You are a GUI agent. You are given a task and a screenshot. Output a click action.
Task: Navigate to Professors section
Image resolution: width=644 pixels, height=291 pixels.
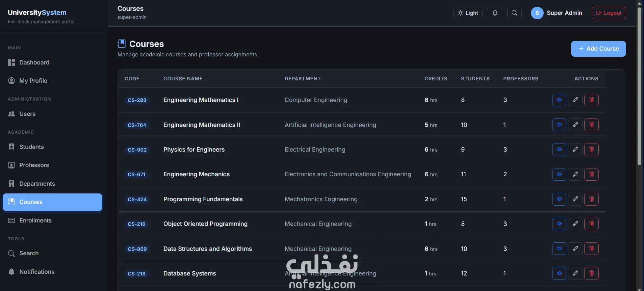52,165
